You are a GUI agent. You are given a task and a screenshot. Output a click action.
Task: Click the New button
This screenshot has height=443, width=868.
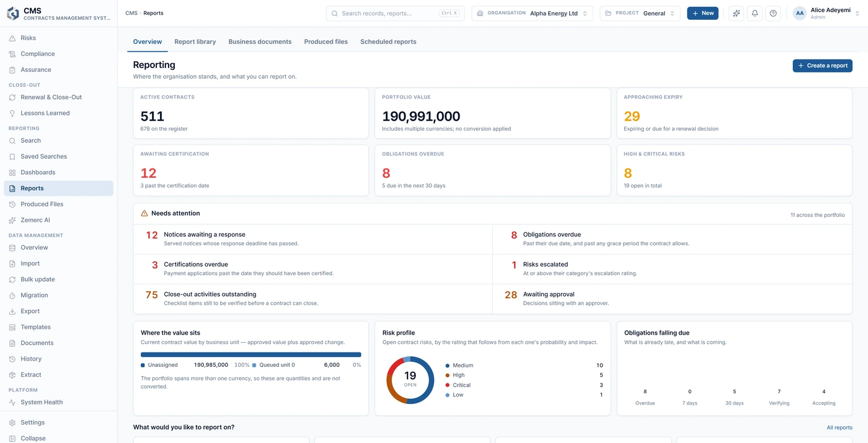pos(702,13)
